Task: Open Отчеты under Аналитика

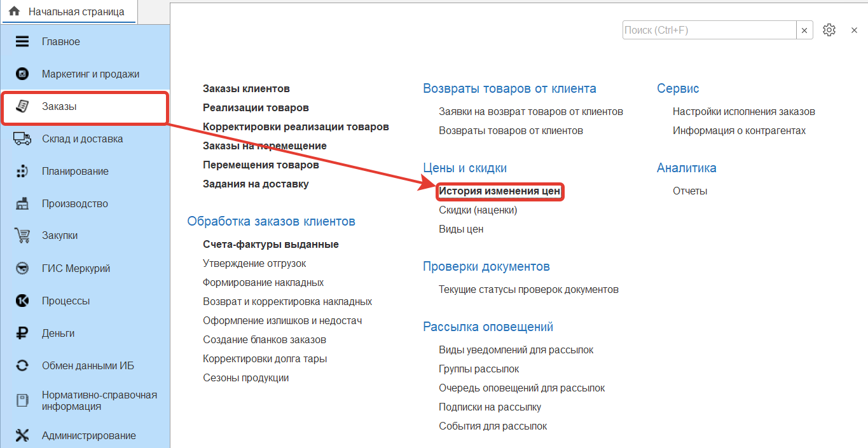Action: coord(690,191)
